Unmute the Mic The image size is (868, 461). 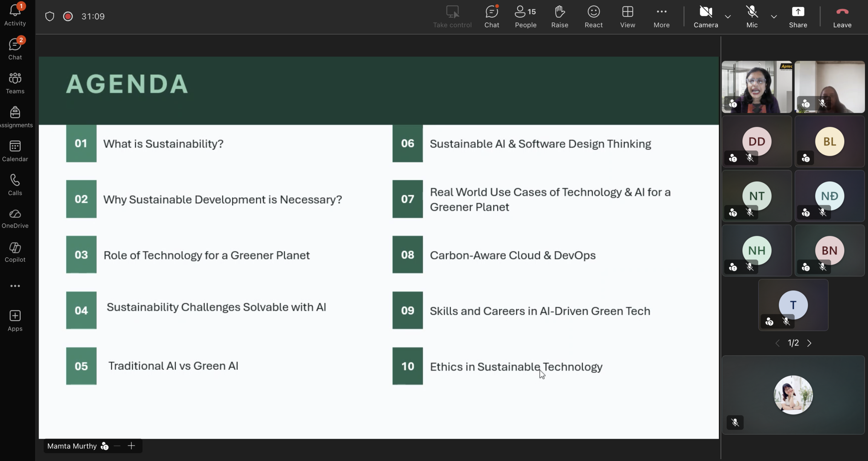(752, 16)
